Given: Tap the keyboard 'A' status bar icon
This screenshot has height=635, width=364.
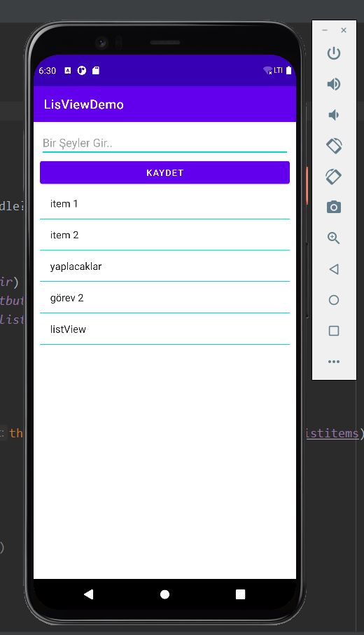Looking at the screenshot, I should (67, 71).
